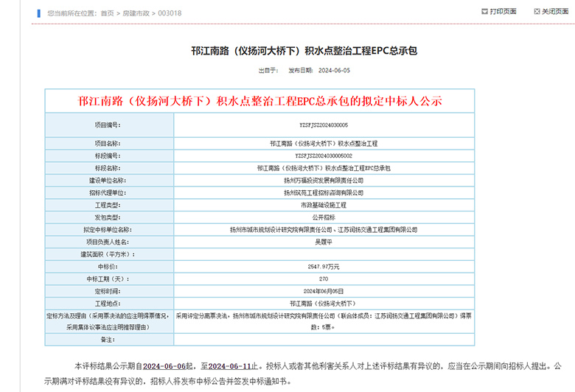
Task: Click the 标段编号 label
Action: pos(108,156)
